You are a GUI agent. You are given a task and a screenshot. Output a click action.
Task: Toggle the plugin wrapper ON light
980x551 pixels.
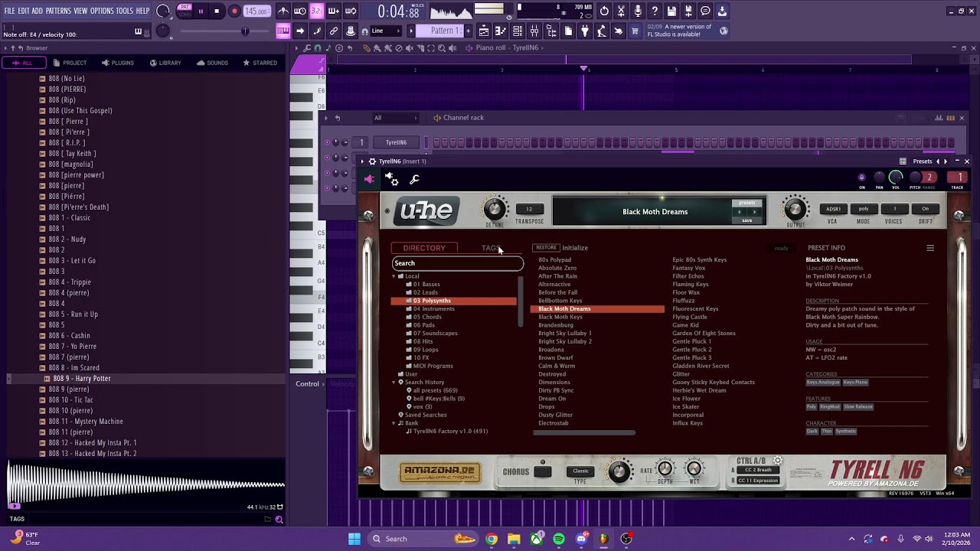[x=862, y=178]
